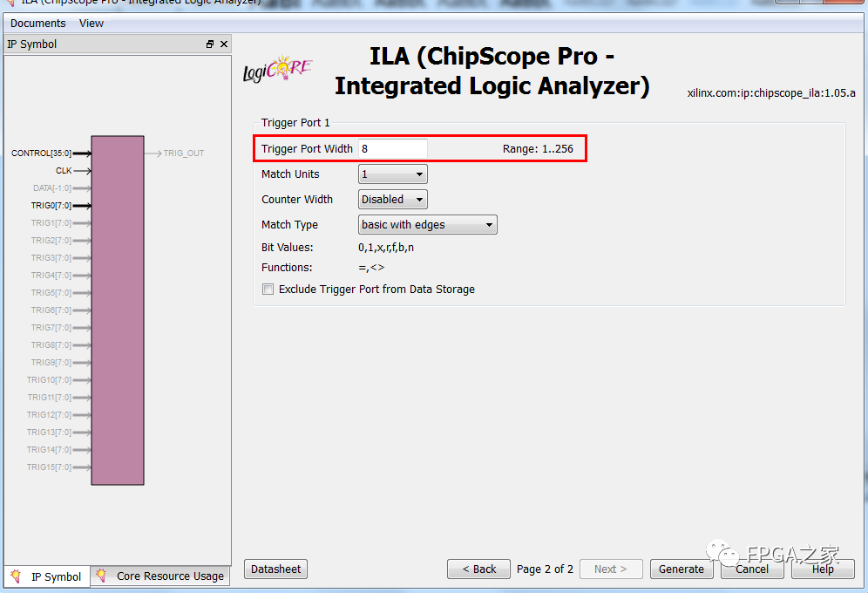The height and width of the screenshot is (593, 868).
Task: Click the LogiCORE logo
Action: pyautogui.click(x=277, y=69)
